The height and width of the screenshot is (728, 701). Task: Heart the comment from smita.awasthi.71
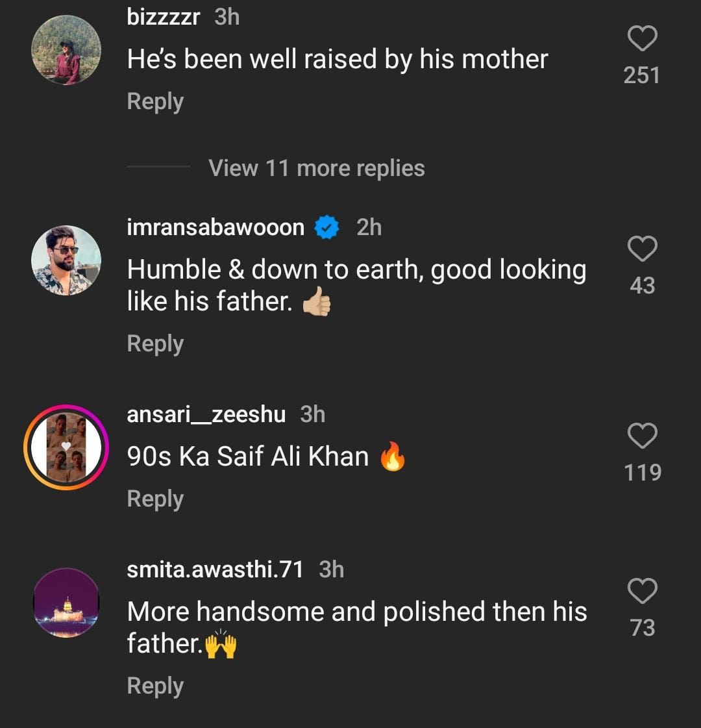coord(642,592)
